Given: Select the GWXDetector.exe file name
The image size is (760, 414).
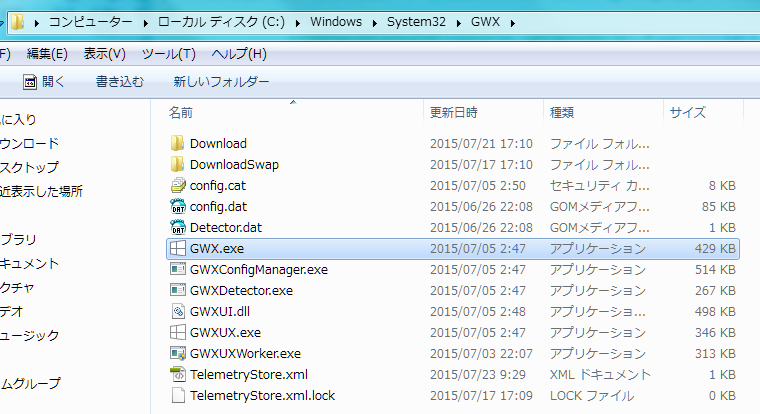Looking at the screenshot, I should coord(241,290).
